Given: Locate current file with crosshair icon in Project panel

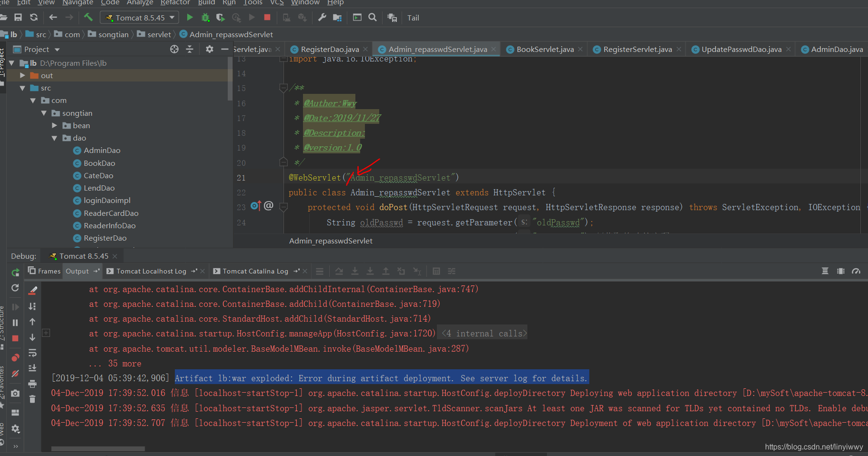Looking at the screenshot, I should tap(174, 49).
